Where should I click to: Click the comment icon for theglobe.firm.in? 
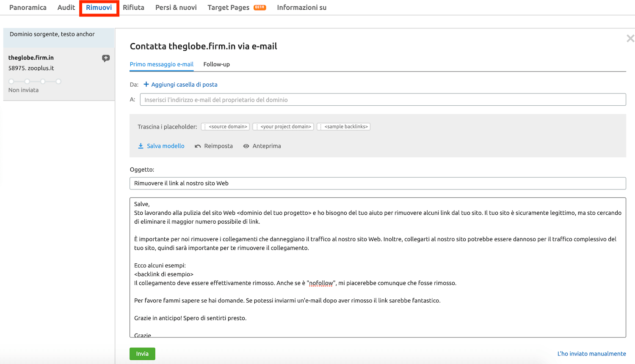pos(106,58)
